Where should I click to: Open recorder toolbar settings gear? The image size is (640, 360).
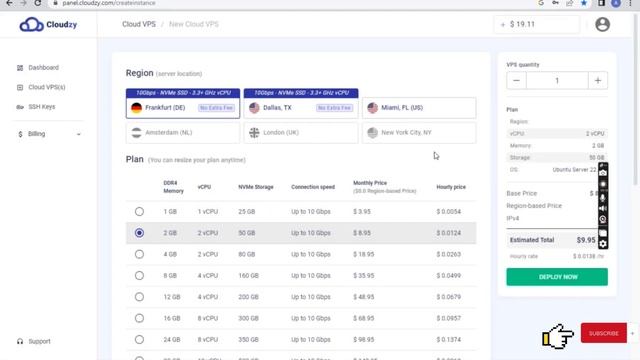click(603, 244)
